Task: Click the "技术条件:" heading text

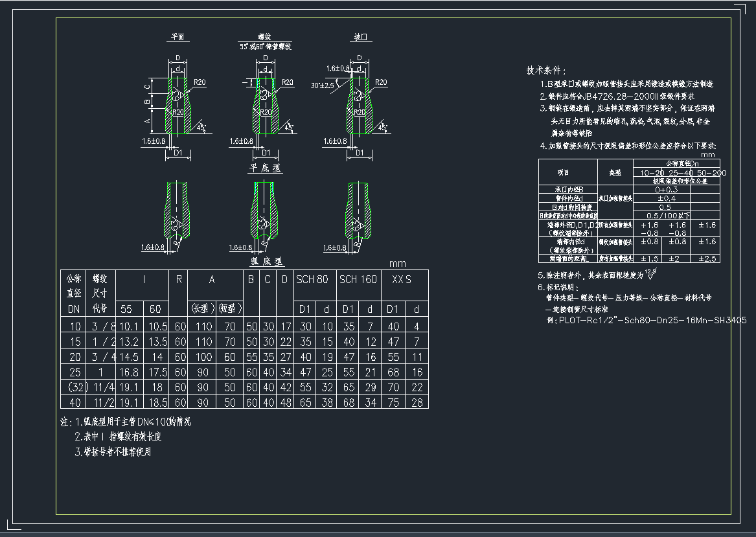Action: point(546,71)
